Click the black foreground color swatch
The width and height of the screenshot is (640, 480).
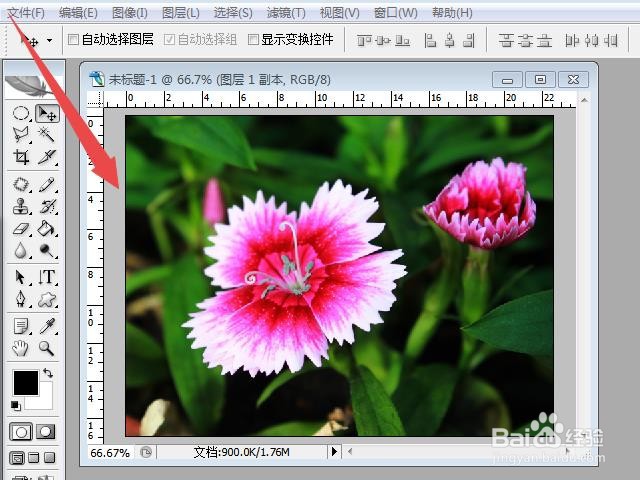point(26,382)
